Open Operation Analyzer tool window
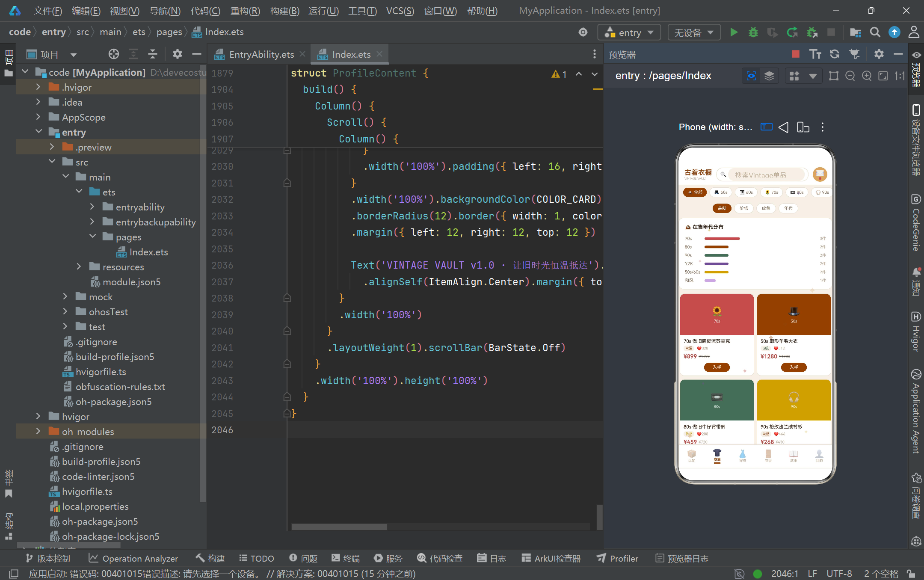Viewport: 924px width, 580px height. [x=133, y=558]
